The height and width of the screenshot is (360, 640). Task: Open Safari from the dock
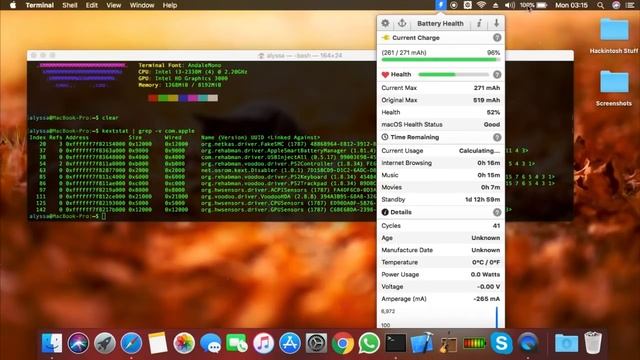(131, 343)
